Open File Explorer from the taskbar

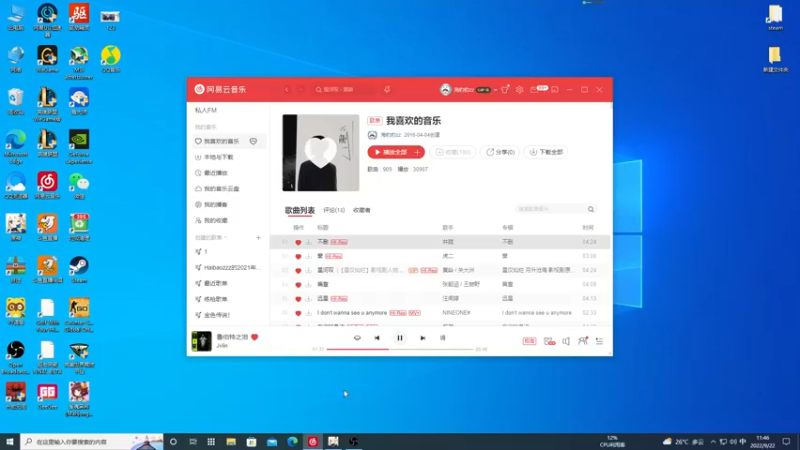point(231,442)
